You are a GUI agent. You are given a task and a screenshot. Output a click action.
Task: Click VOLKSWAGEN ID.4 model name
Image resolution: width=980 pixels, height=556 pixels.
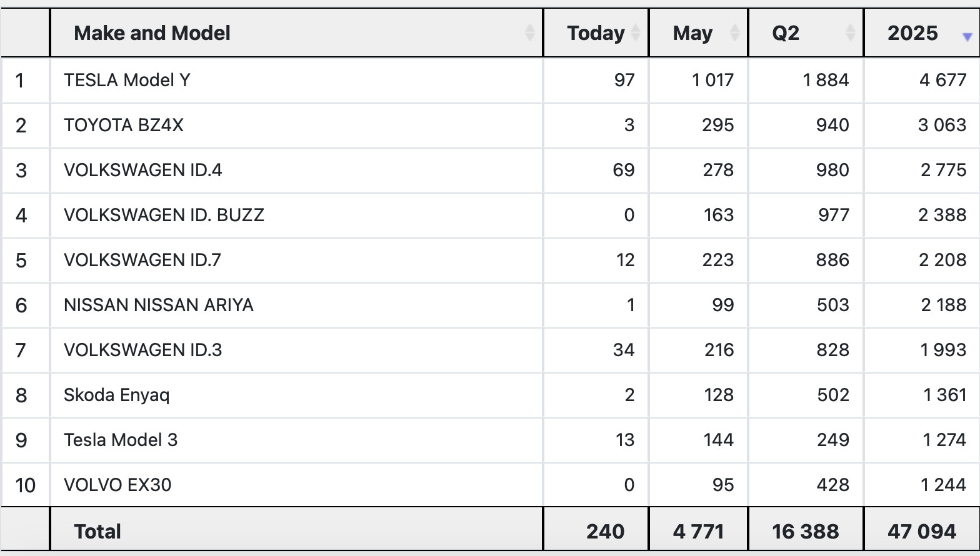click(143, 170)
